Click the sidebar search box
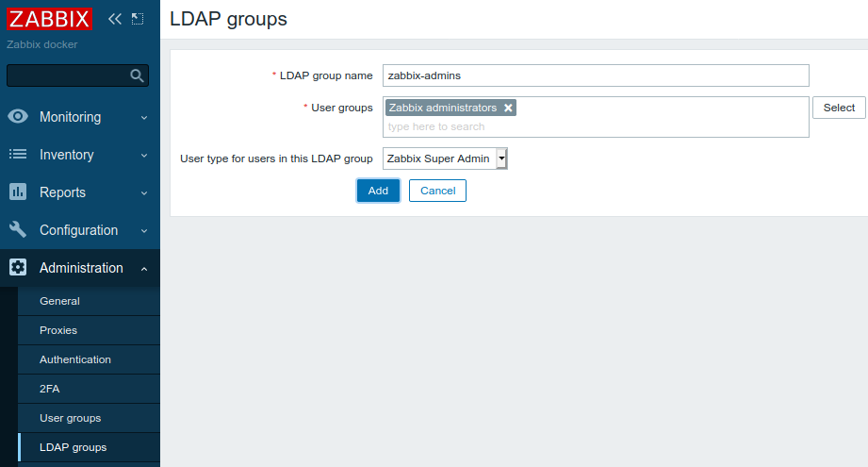The image size is (868, 467). (x=77, y=75)
